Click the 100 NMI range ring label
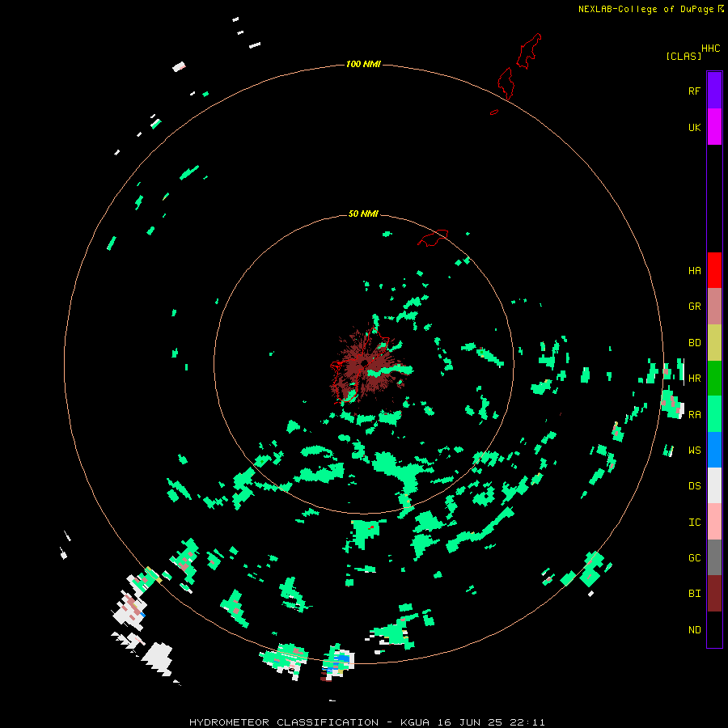 coord(363,64)
